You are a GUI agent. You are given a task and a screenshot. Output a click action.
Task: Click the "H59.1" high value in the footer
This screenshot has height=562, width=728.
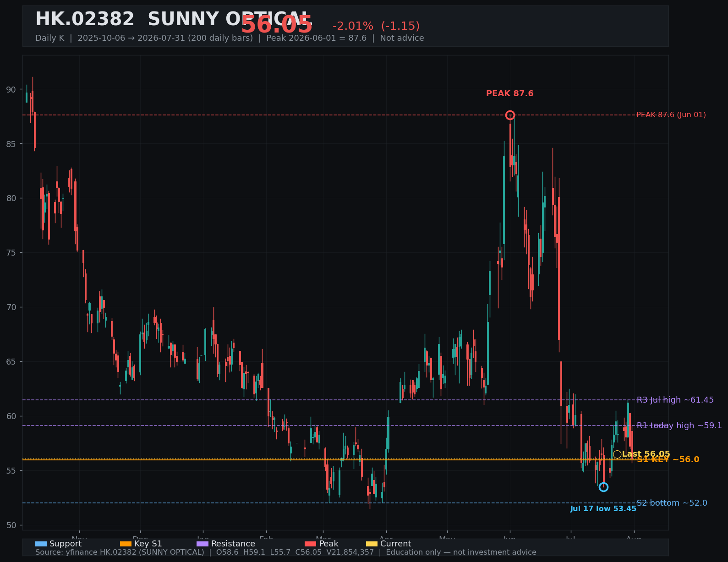coord(254,552)
